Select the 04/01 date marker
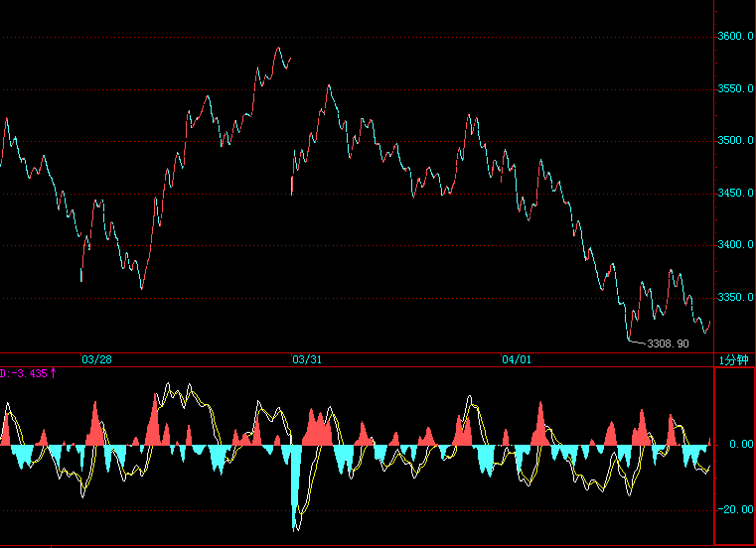The image size is (756, 548). 517,359
